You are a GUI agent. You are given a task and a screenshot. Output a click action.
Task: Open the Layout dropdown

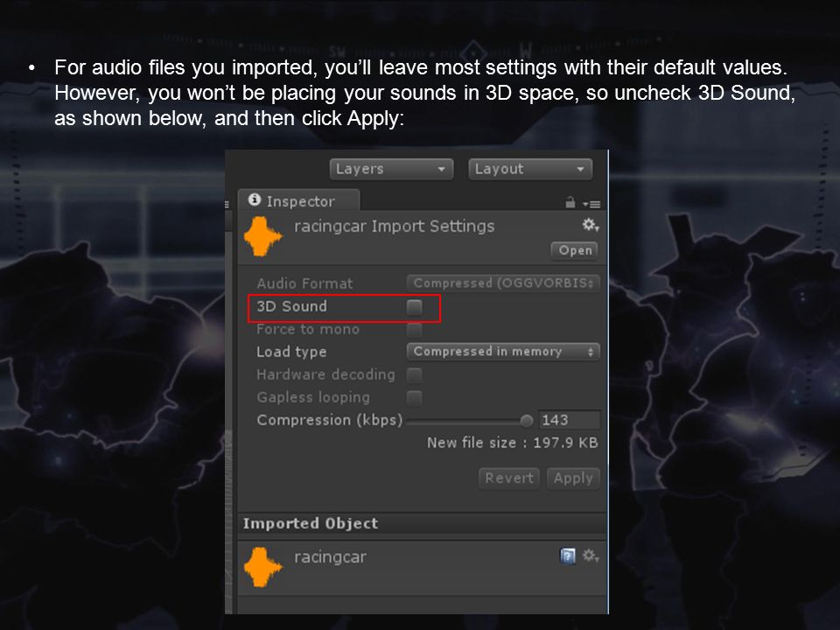click(530, 169)
